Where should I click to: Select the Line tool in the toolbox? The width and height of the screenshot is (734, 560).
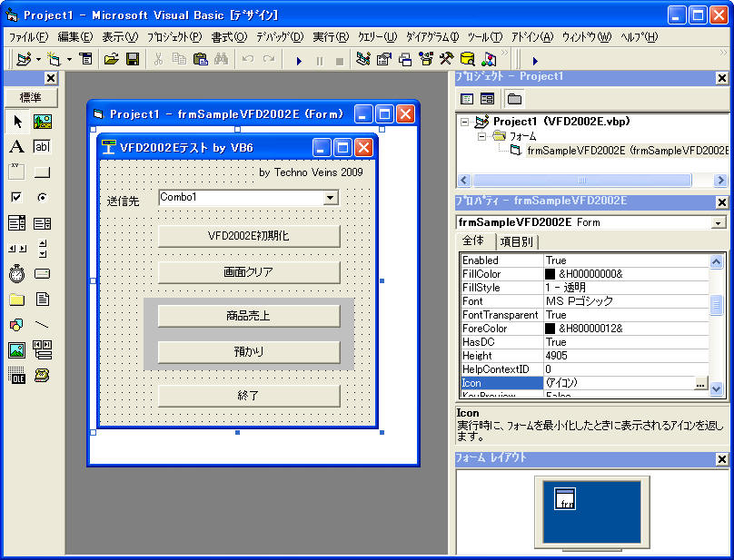click(42, 325)
